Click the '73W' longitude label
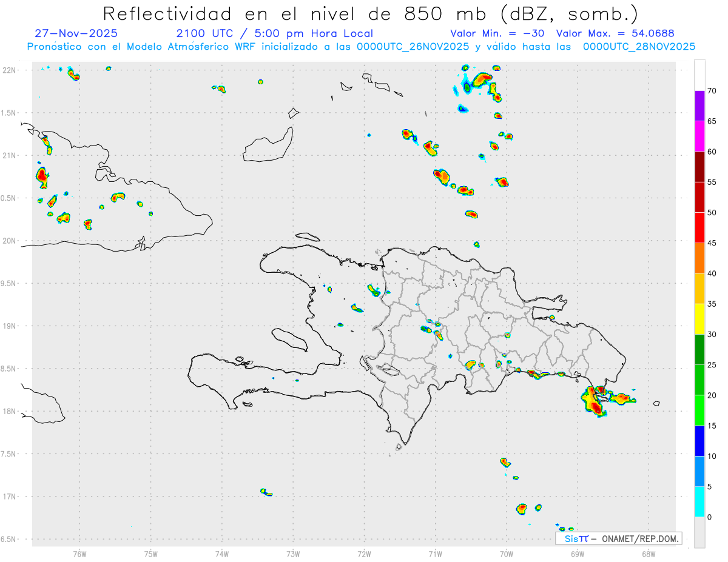This screenshot has height=562, width=728. click(293, 554)
